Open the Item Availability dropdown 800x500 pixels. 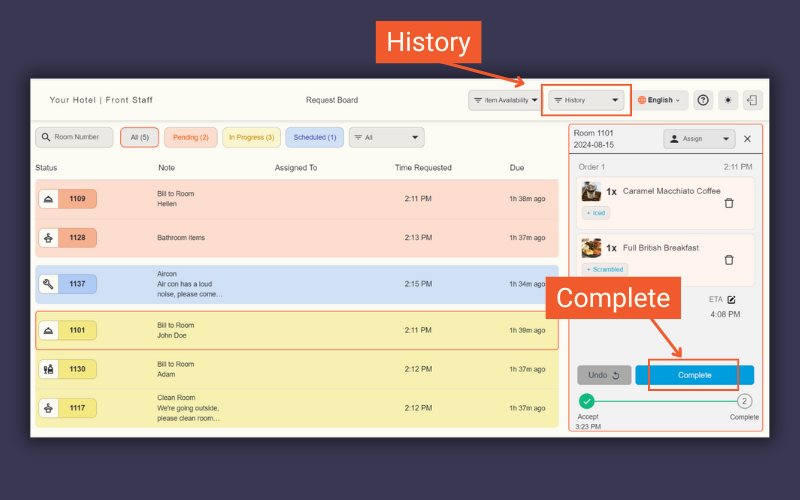(505, 100)
